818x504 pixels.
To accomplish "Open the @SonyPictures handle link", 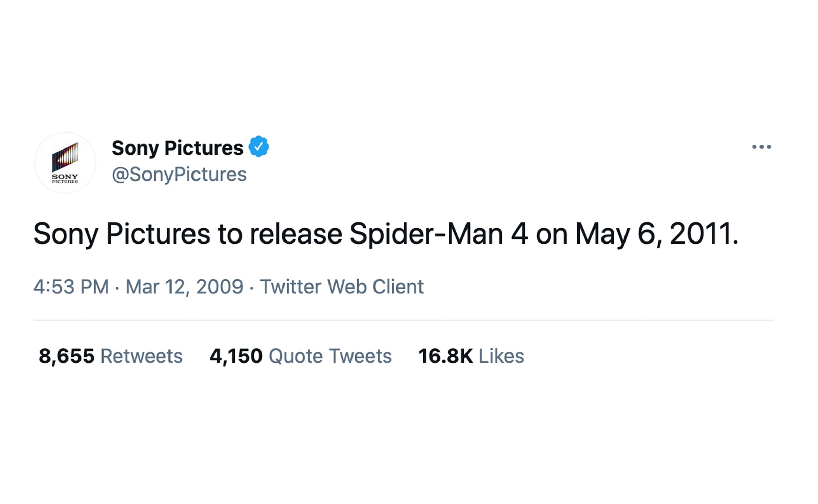I will 179,175.
